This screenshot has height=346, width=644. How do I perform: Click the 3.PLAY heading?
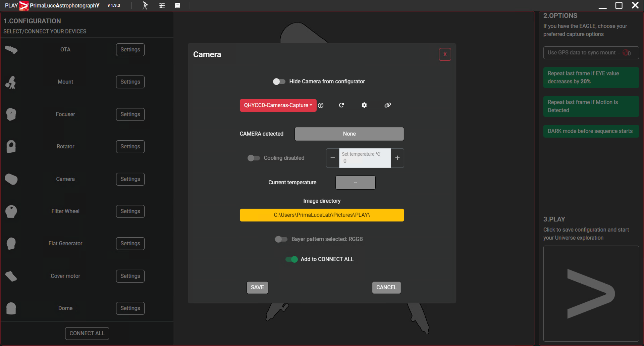point(554,219)
